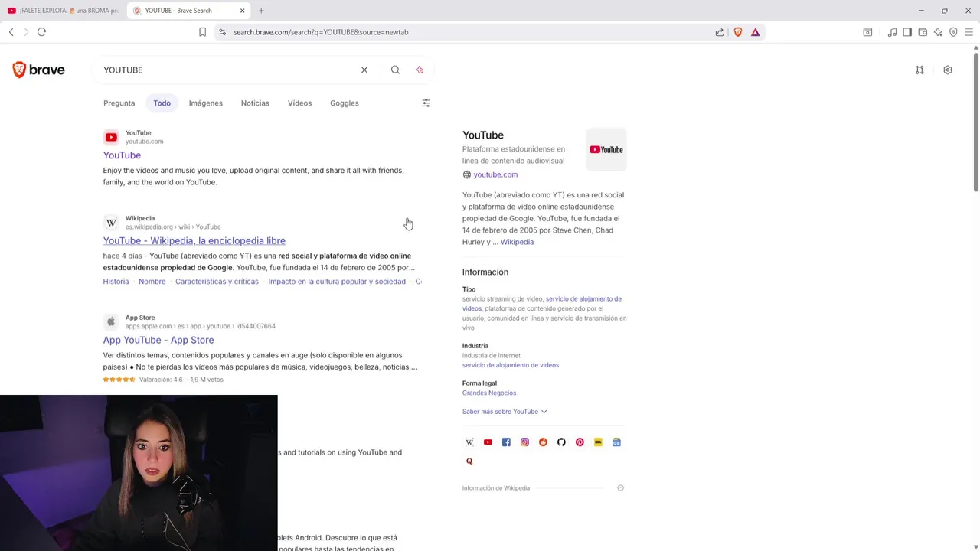Open a new tab with the plus button
This screenshot has width=980, height=551.
coord(261,11)
